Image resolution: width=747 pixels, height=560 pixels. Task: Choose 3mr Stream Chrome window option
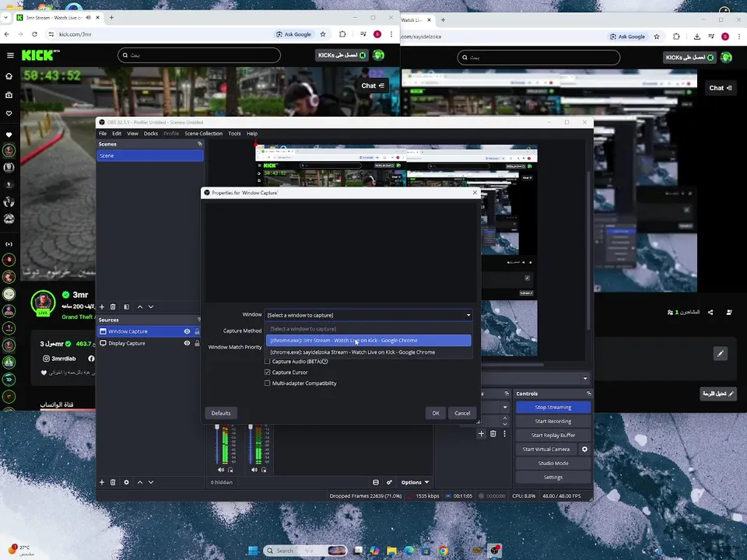click(368, 341)
